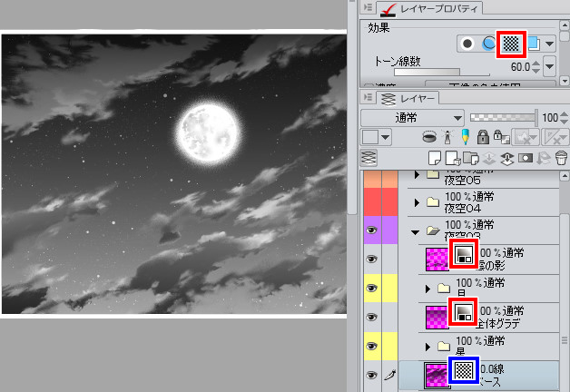Image resolution: width=570 pixels, height=392 pixels.
Task: Open the Layer Property panel menu
Action: (368, 7)
